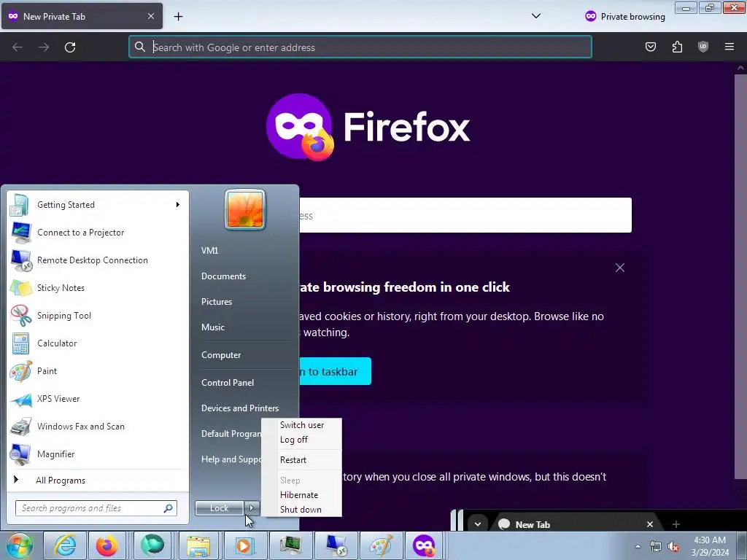
Task: Open Paint from the taskbar
Action: [x=381, y=545]
